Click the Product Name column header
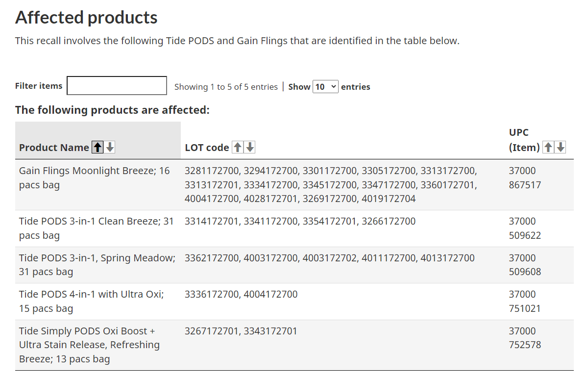588x380 pixels. [54, 148]
